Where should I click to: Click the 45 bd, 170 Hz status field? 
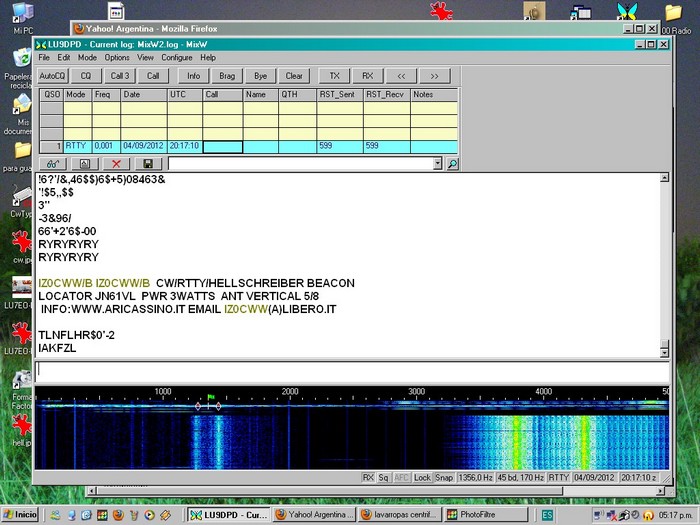519,478
